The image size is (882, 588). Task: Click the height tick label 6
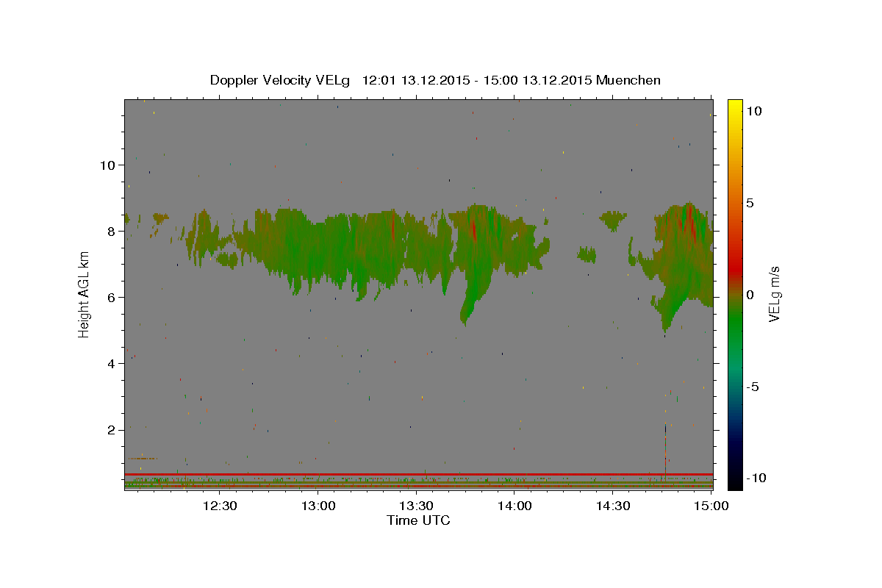[x=111, y=298]
